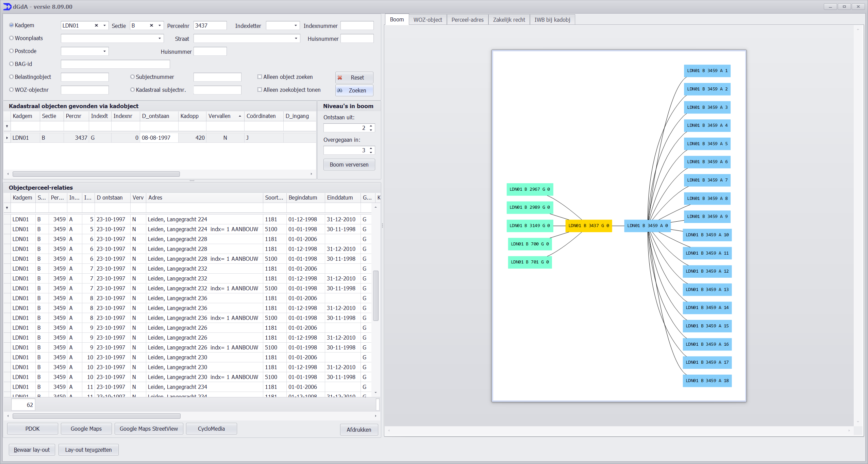Click the LDN01 B 3459 A 1 node
Image resolution: width=868 pixels, height=464 pixels.
pyautogui.click(x=707, y=71)
